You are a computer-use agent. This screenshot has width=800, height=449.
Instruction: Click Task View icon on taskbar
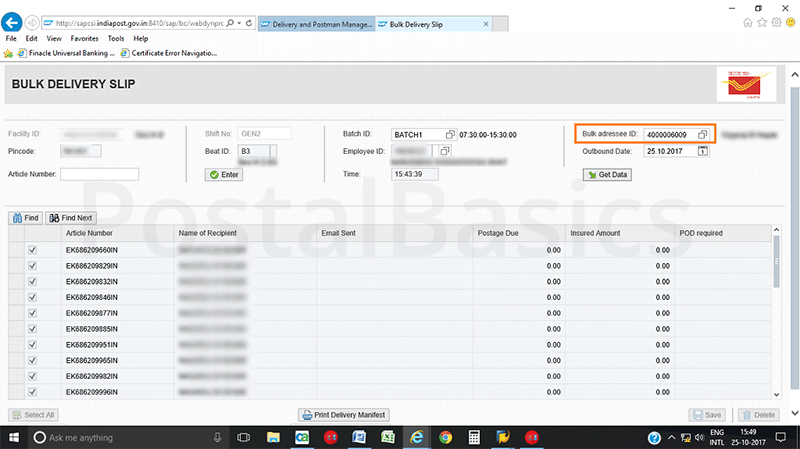(x=243, y=437)
